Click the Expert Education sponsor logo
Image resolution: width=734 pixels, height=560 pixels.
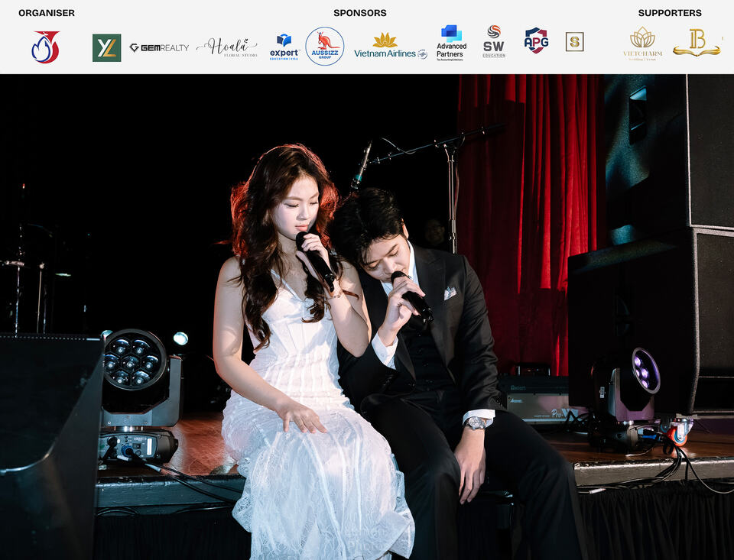tap(284, 47)
